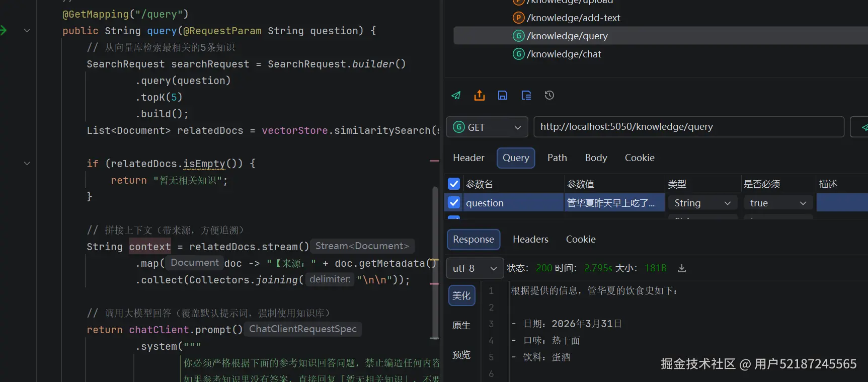This screenshot has width=868, height=382.
Task: Open the request history clock icon
Action: click(549, 95)
